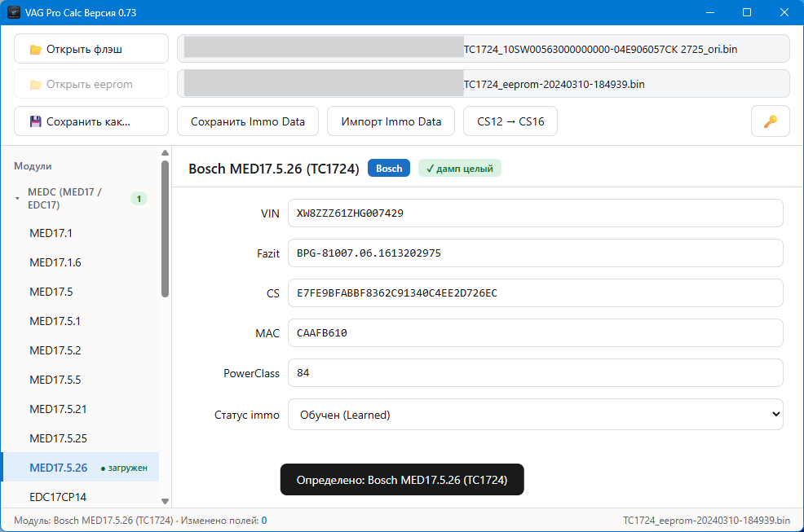The height and width of the screenshot is (532, 804).
Task: Click Импорт Immo Data button
Action: coord(391,121)
